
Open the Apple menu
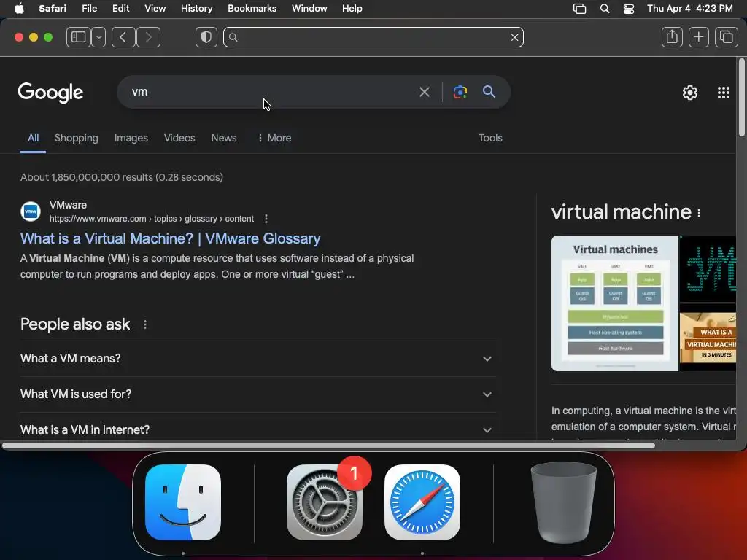pyautogui.click(x=19, y=9)
